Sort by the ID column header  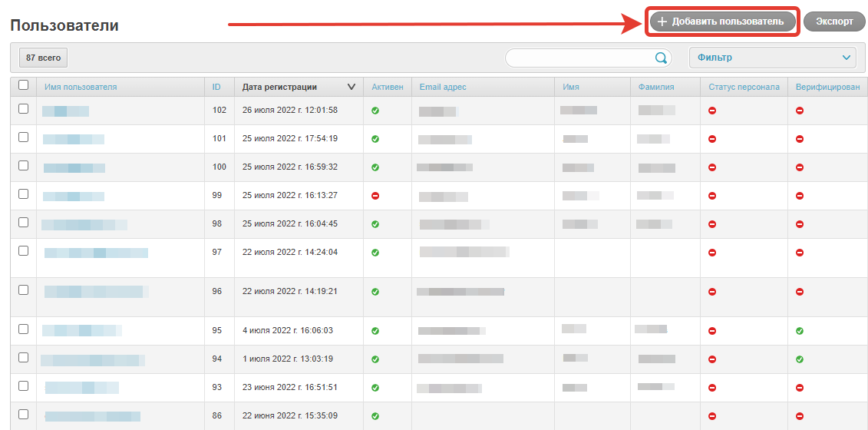(x=216, y=87)
